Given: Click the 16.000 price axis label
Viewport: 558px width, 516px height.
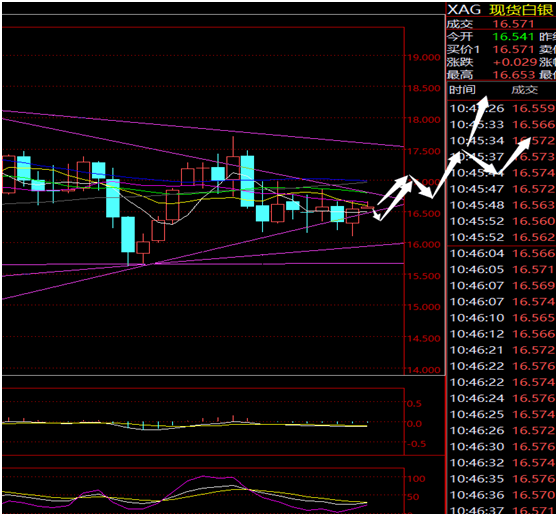Looking at the screenshot, I should (x=424, y=245).
